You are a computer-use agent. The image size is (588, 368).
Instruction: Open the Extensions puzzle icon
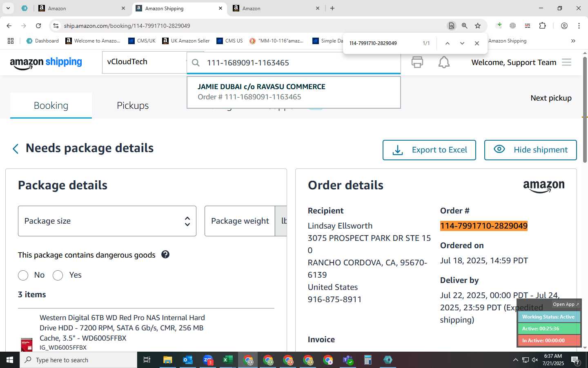pyautogui.click(x=542, y=26)
